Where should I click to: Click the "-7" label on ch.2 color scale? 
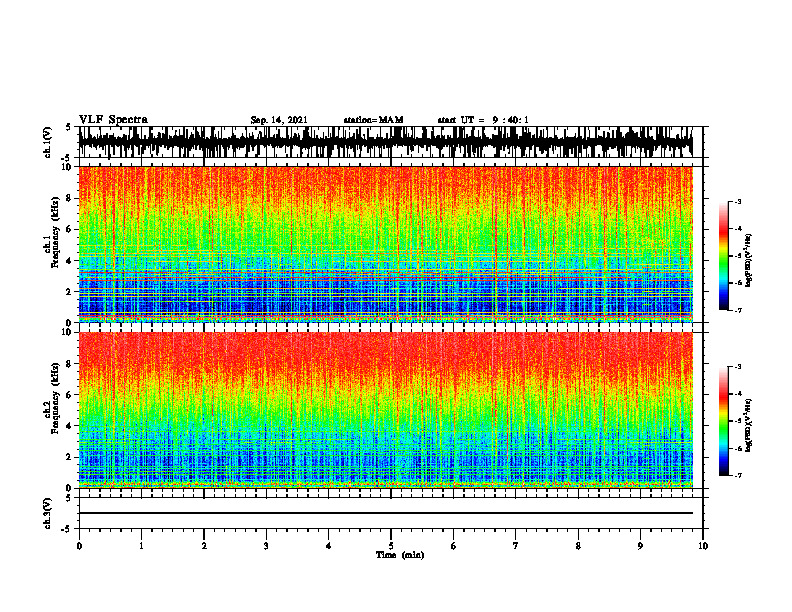click(738, 475)
